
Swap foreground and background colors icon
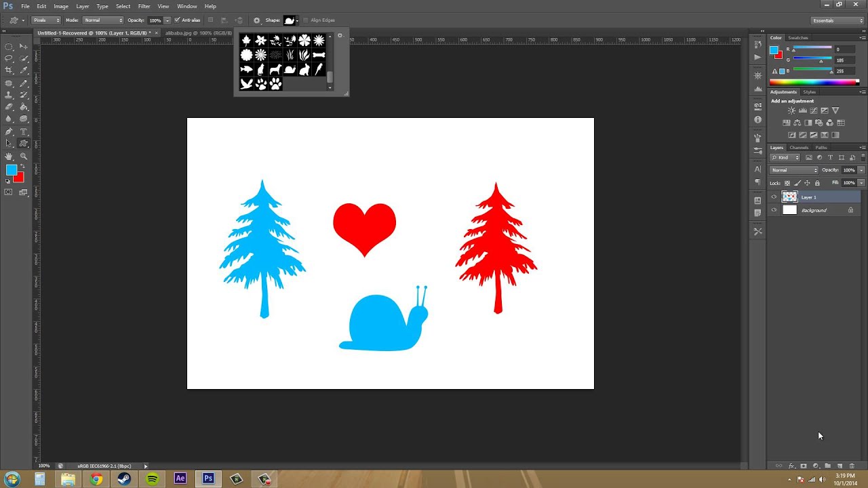22,165
